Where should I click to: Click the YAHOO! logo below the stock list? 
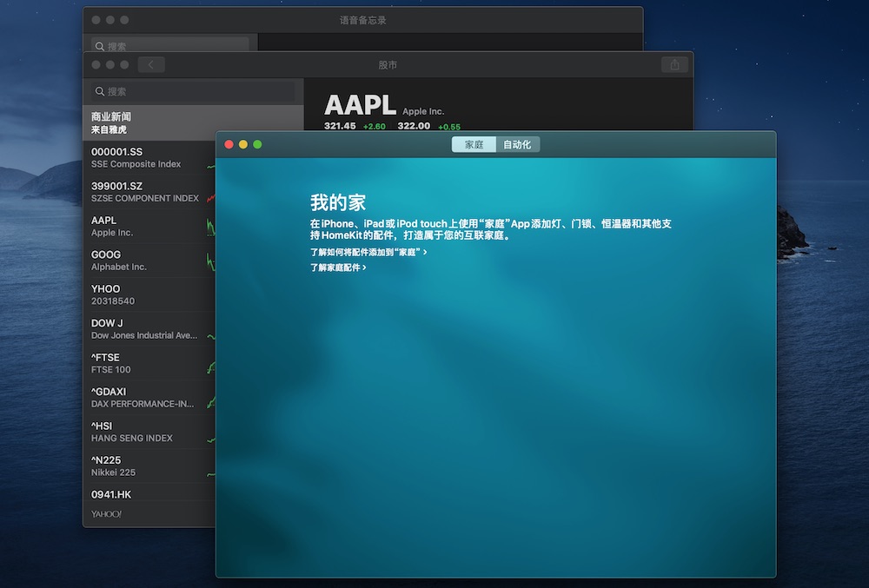[107, 514]
